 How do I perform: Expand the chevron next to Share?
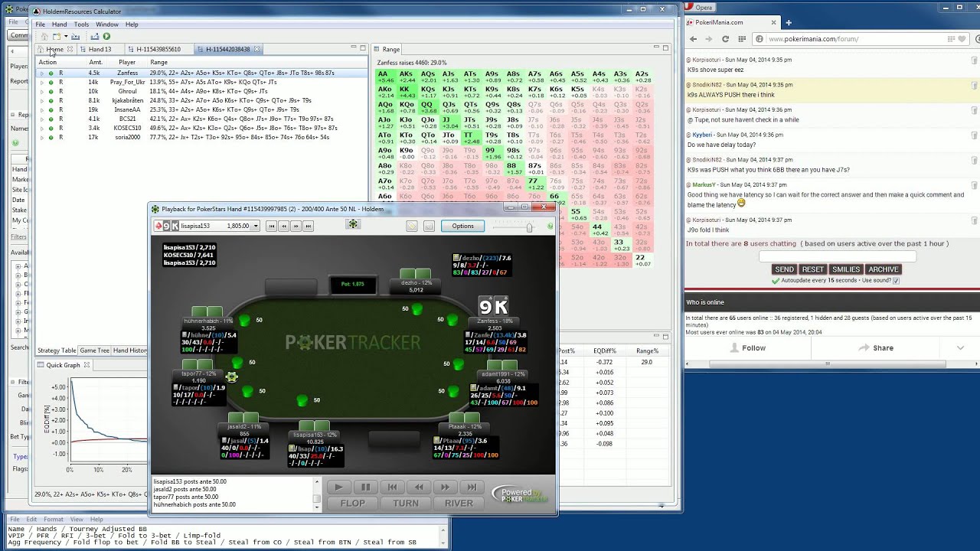(960, 347)
